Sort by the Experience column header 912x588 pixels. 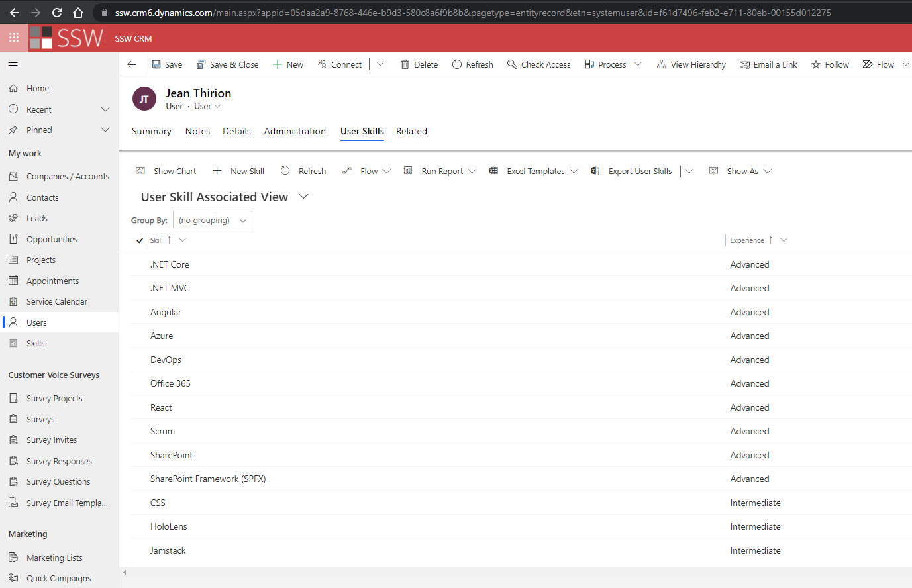click(747, 240)
